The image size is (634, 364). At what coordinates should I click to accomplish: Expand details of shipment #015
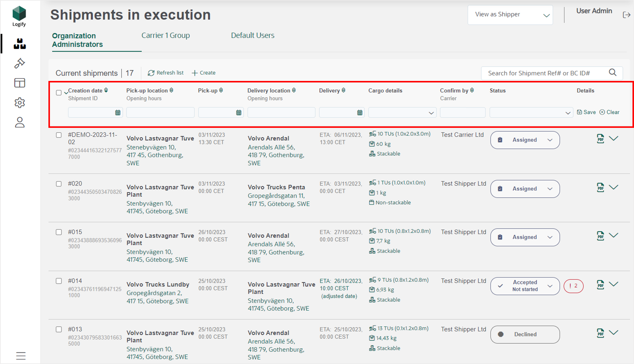pyautogui.click(x=614, y=235)
